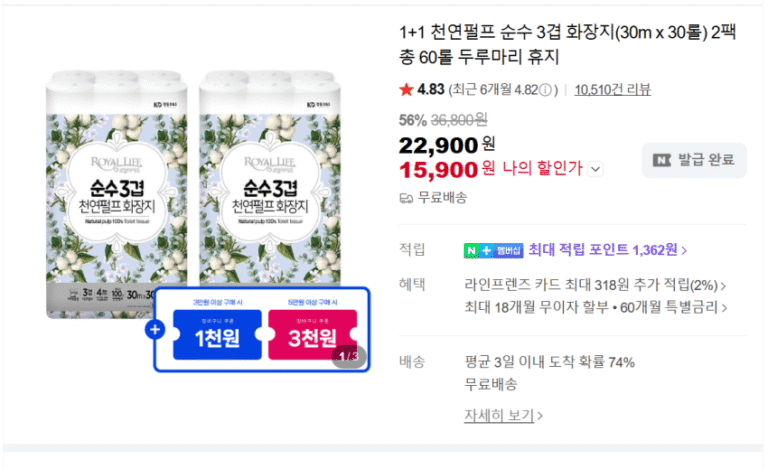
Task: Click the left toilet paper product image
Action: (117, 194)
